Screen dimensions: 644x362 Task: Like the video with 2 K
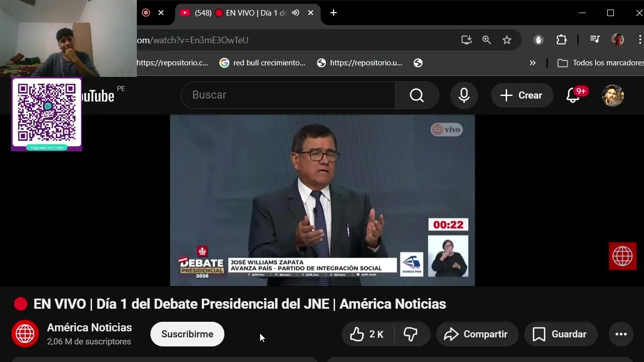367,334
